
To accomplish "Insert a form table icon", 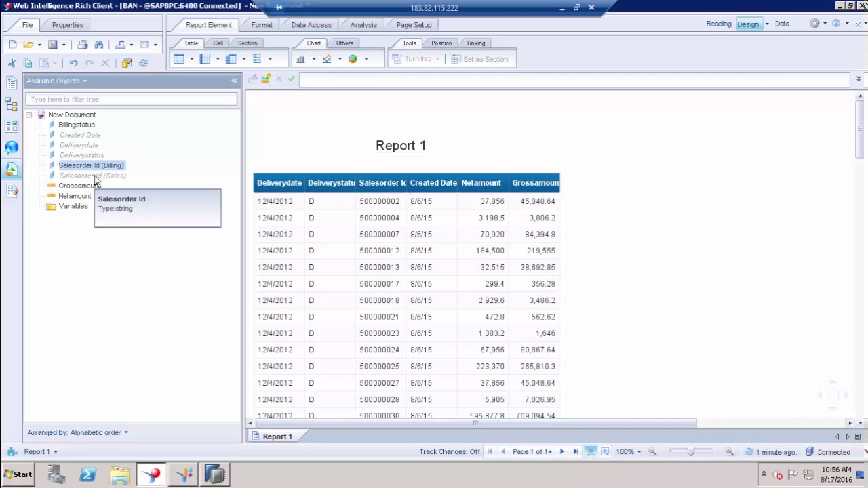I will (x=257, y=59).
